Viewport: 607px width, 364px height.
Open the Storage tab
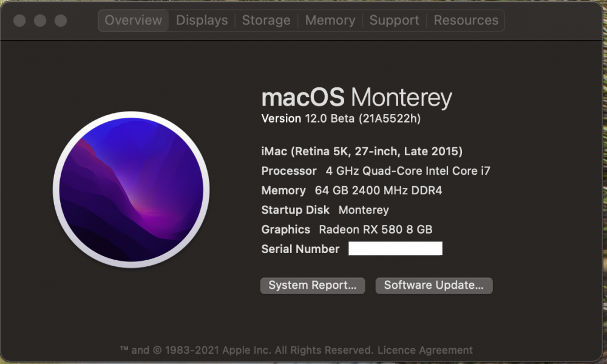(x=266, y=21)
